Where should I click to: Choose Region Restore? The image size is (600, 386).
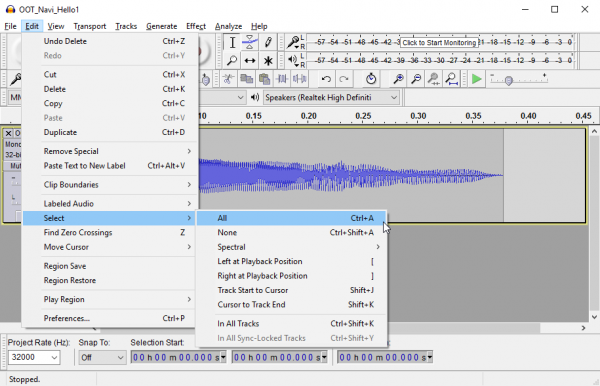pos(110,280)
